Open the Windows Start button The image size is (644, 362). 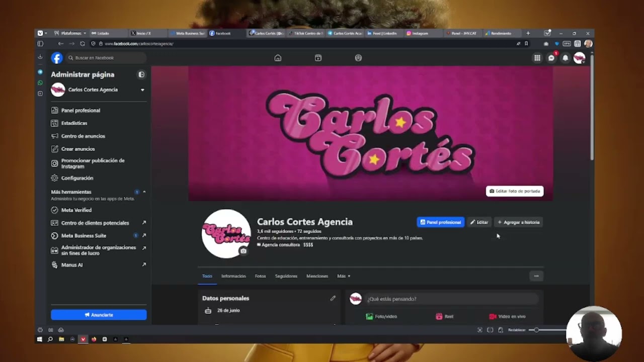click(x=40, y=339)
